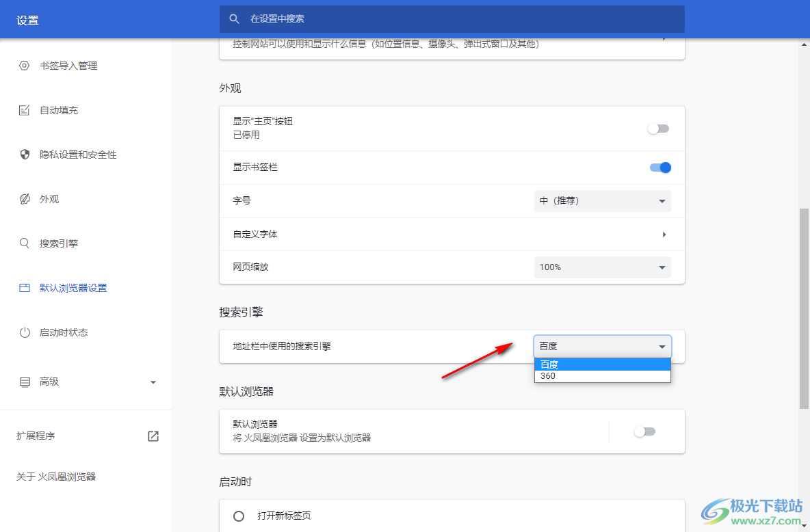The image size is (810, 532).
Task: Enable the 默认浏览器 switch
Action: coord(644,431)
